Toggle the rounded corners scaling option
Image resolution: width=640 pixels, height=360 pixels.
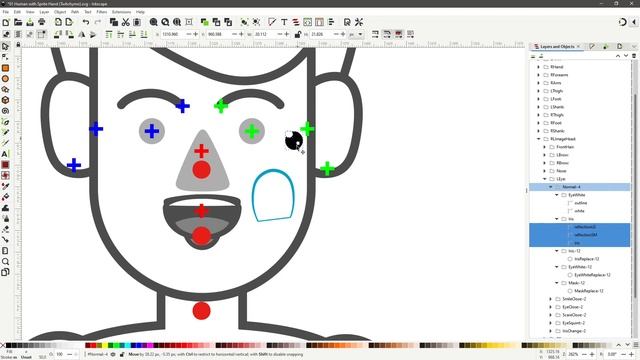click(x=387, y=34)
